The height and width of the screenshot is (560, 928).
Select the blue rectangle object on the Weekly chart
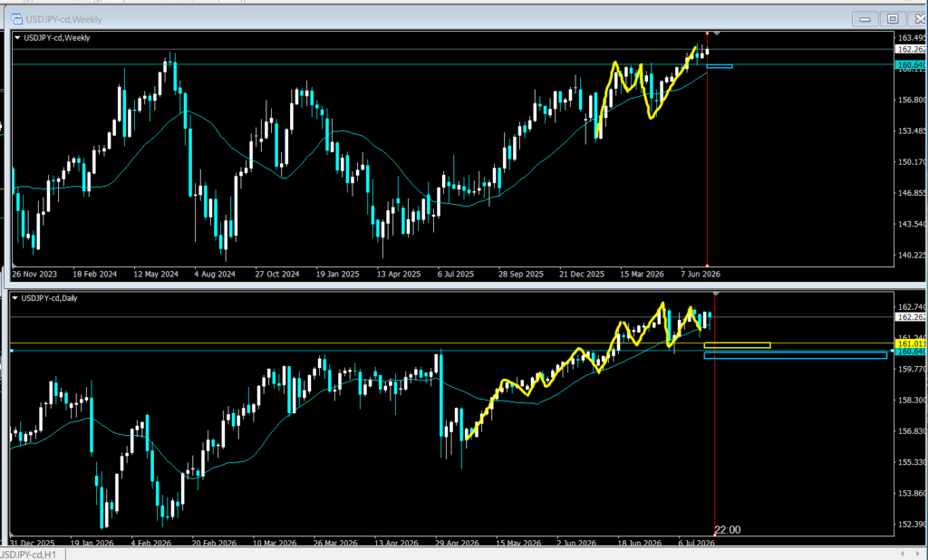coord(720,66)
